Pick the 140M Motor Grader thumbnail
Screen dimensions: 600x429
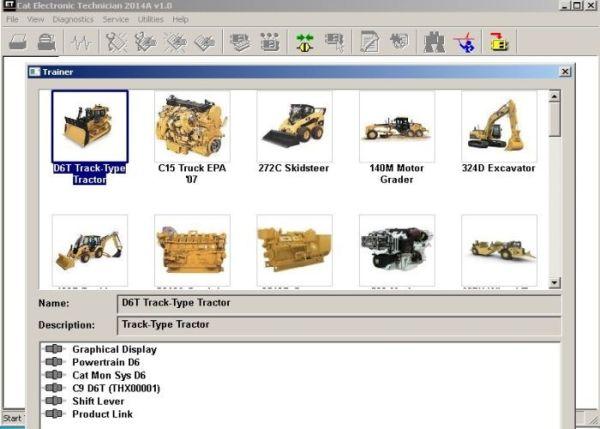tap(397, 126)
